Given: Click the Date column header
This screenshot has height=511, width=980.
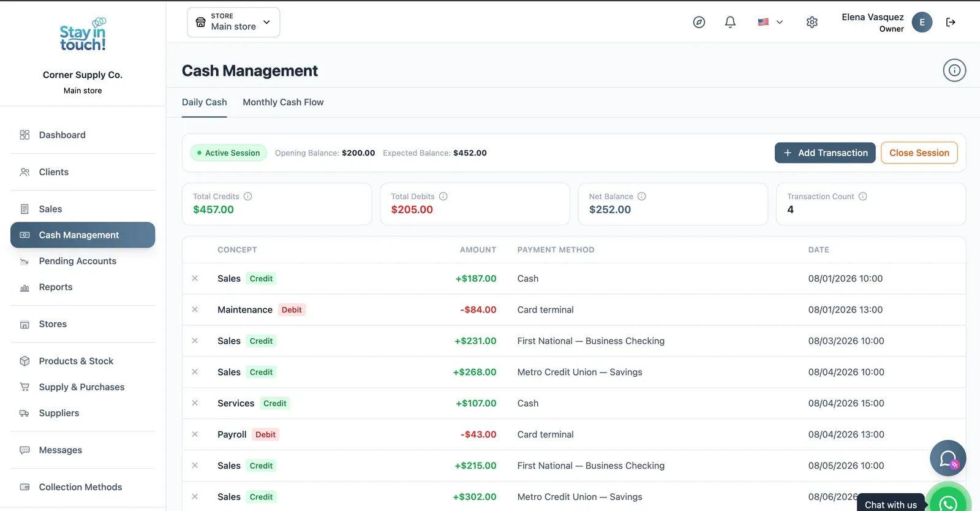Looking at the screenshot, I should click(818, 250).
